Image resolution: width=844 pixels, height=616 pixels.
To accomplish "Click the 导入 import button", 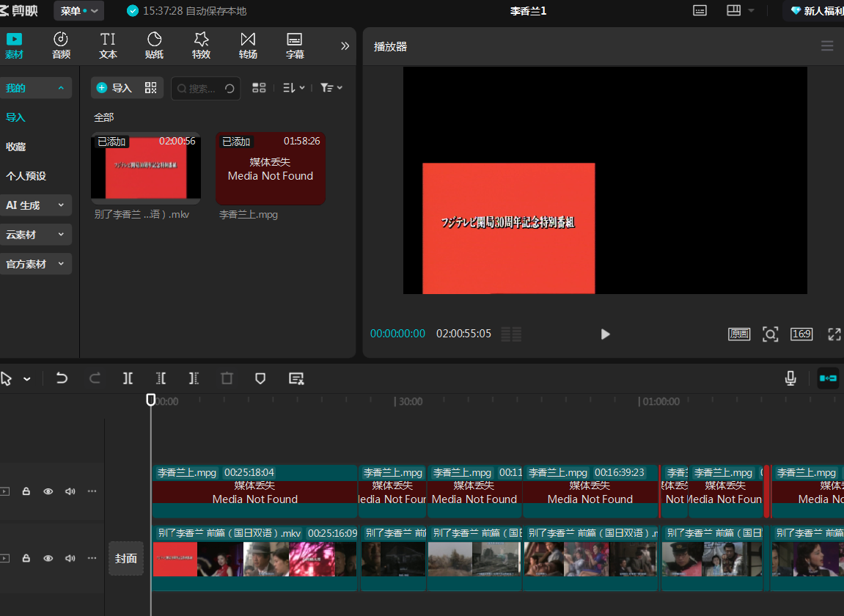I will [114, 88].
